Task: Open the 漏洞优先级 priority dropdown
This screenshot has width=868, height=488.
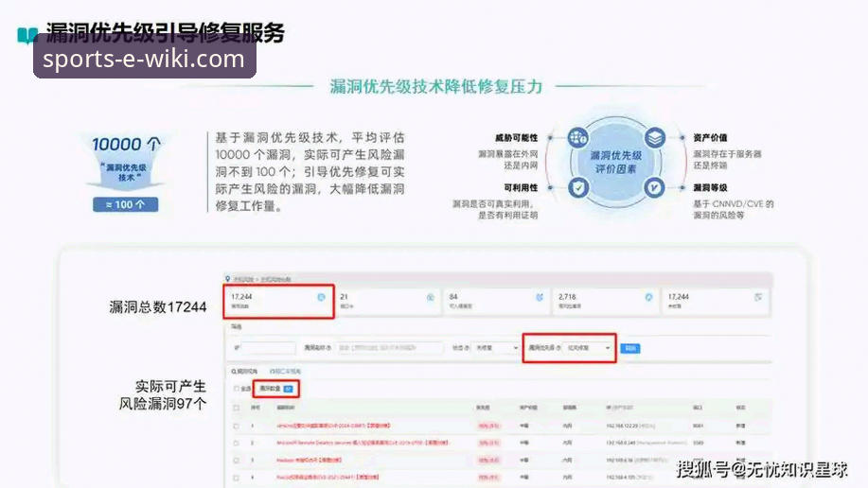Action: (x=589, y=348)
